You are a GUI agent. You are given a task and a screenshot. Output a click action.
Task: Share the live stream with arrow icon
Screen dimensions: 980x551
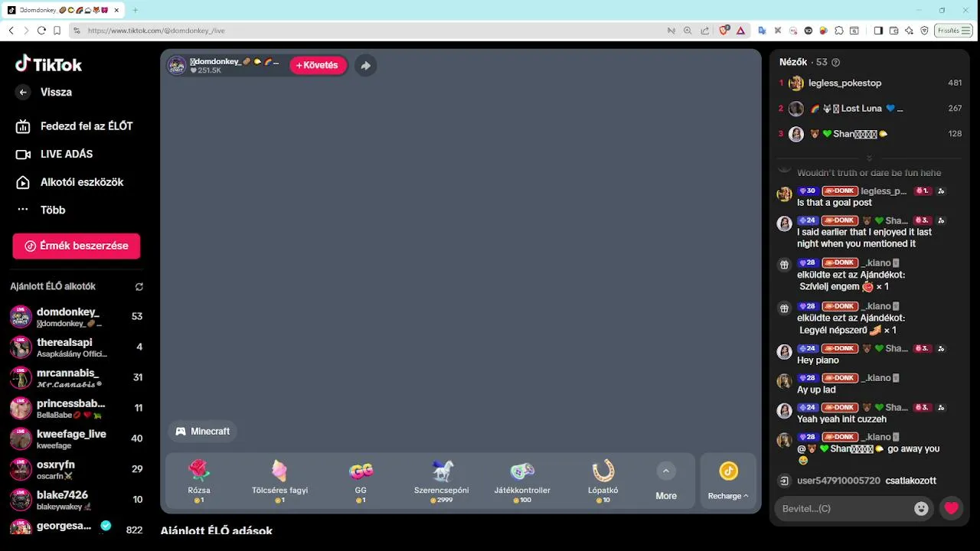[x=365, y=65]
